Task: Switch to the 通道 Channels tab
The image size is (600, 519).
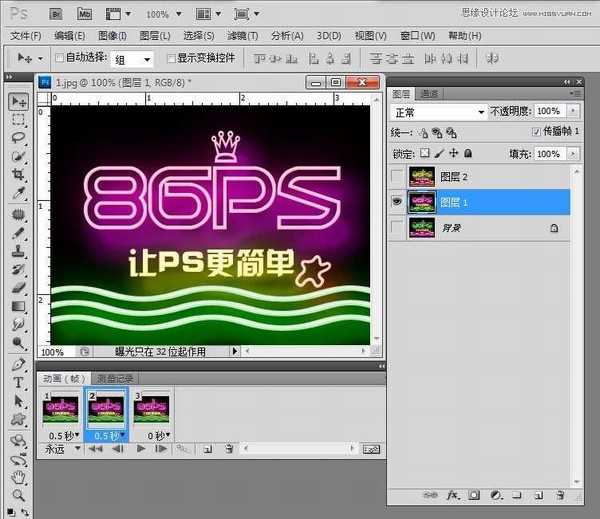Action: point(429,92)
